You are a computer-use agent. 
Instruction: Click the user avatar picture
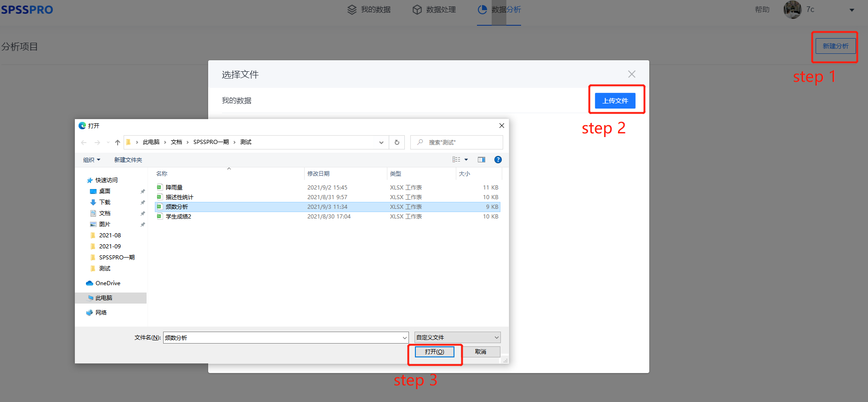(792, 10)
